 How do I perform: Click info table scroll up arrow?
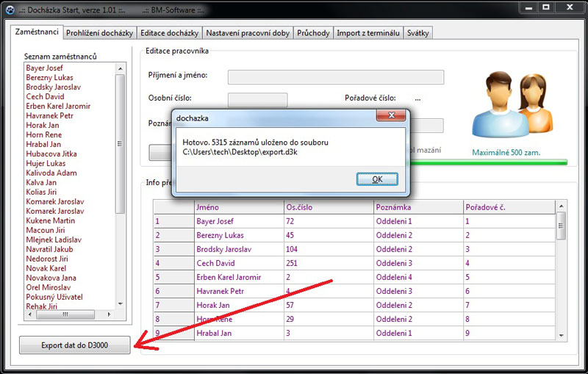561,206
